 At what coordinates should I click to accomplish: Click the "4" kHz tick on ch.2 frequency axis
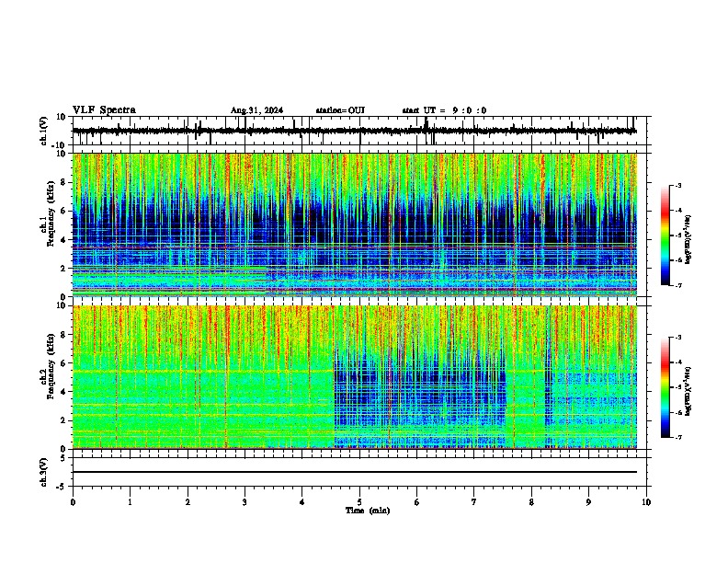(64, 392)
